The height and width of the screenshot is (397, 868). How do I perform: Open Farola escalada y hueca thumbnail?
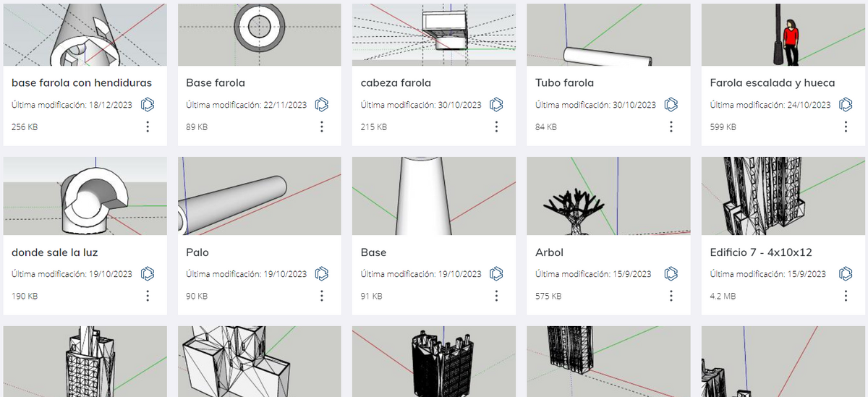(x=783, y=35)
